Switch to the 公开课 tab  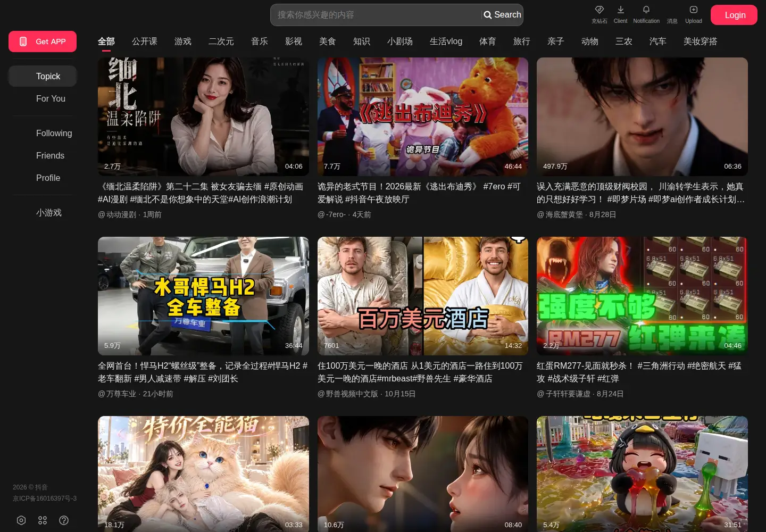coord(145,41)
